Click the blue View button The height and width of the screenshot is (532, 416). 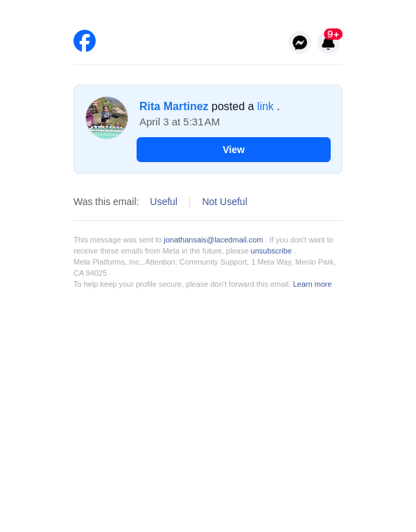pos(233,150)
